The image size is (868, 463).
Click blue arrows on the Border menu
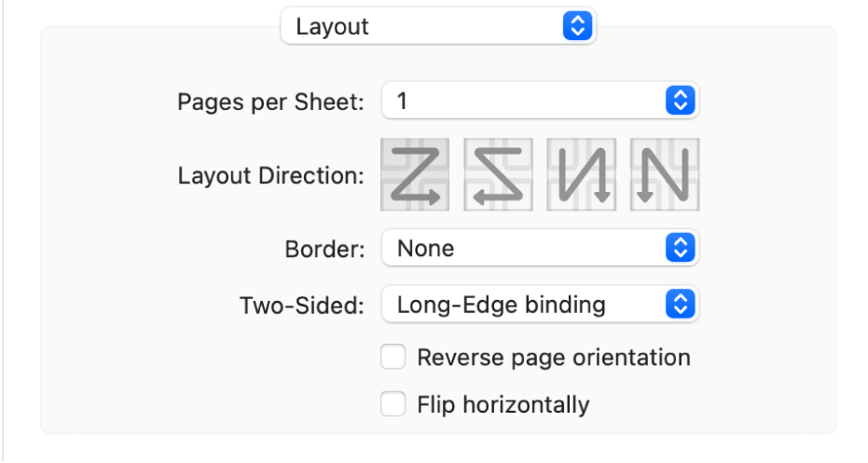[x=681, y=249]
